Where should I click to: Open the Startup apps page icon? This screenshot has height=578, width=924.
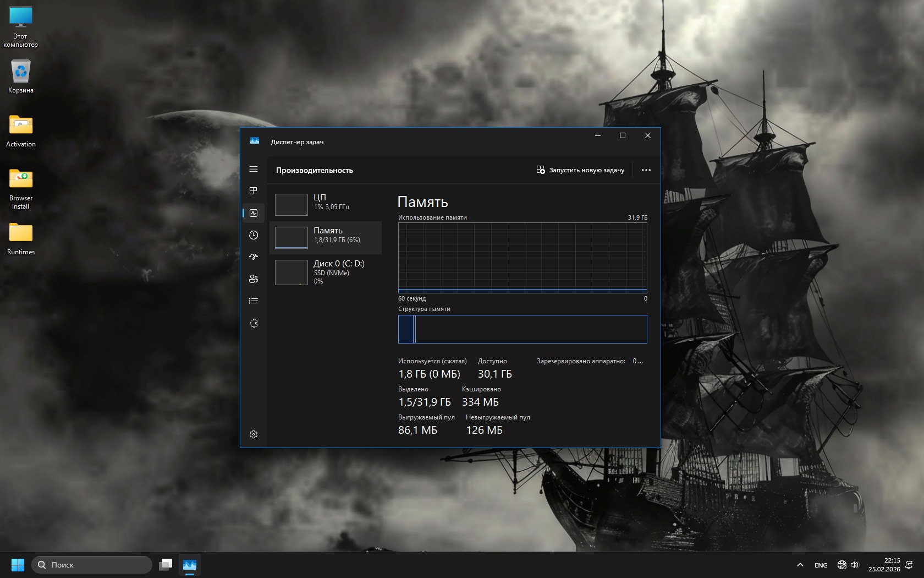click(x=254, y=257)
